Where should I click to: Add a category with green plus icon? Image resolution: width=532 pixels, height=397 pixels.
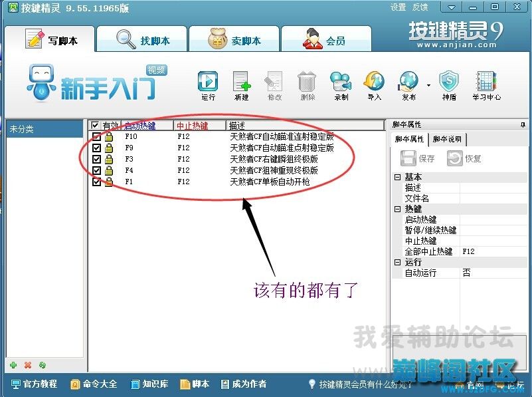pyautogui.click(x=13, y=365)
